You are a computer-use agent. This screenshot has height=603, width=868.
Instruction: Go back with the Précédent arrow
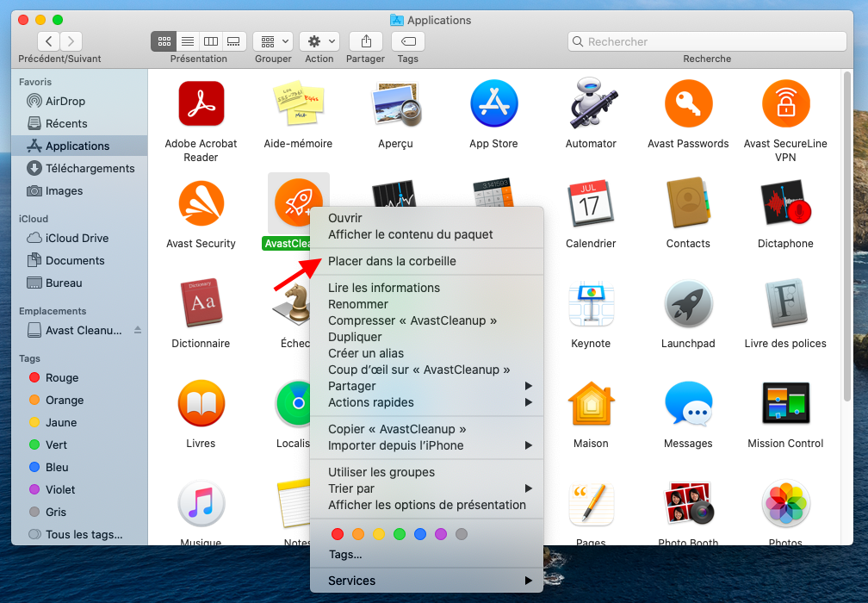point(49,41)
